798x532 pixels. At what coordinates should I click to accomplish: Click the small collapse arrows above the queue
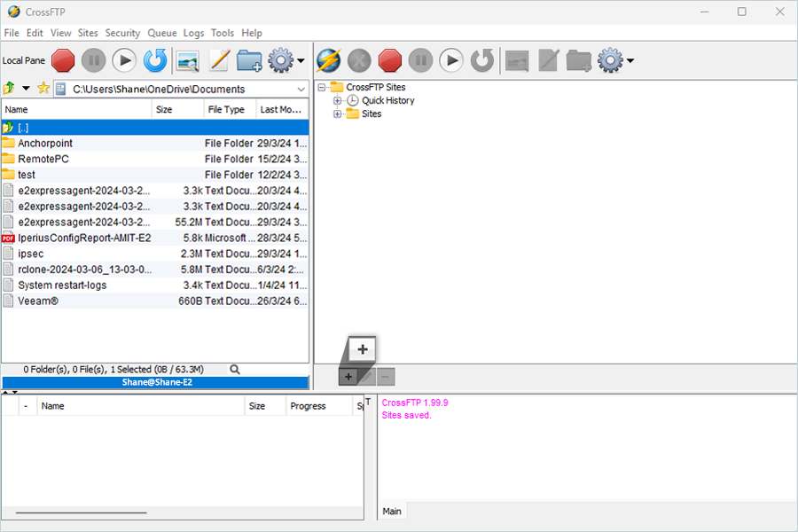pyautogui.click(x=10, y=392)
